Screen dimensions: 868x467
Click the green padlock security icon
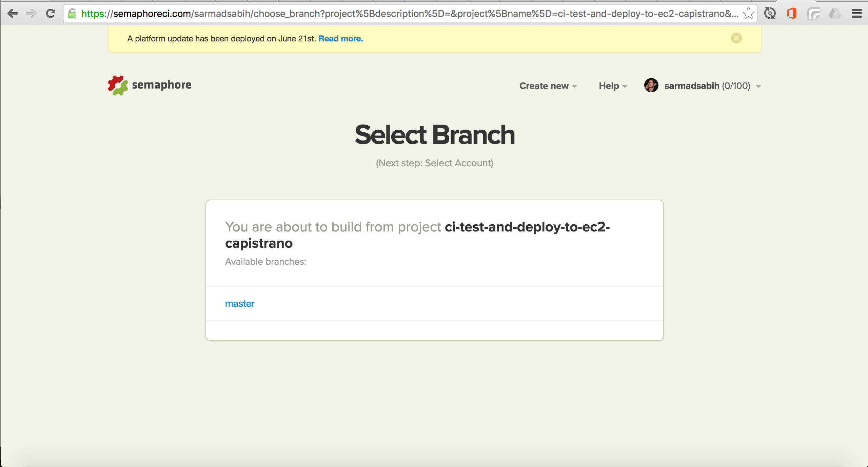[x=72, y=14]
